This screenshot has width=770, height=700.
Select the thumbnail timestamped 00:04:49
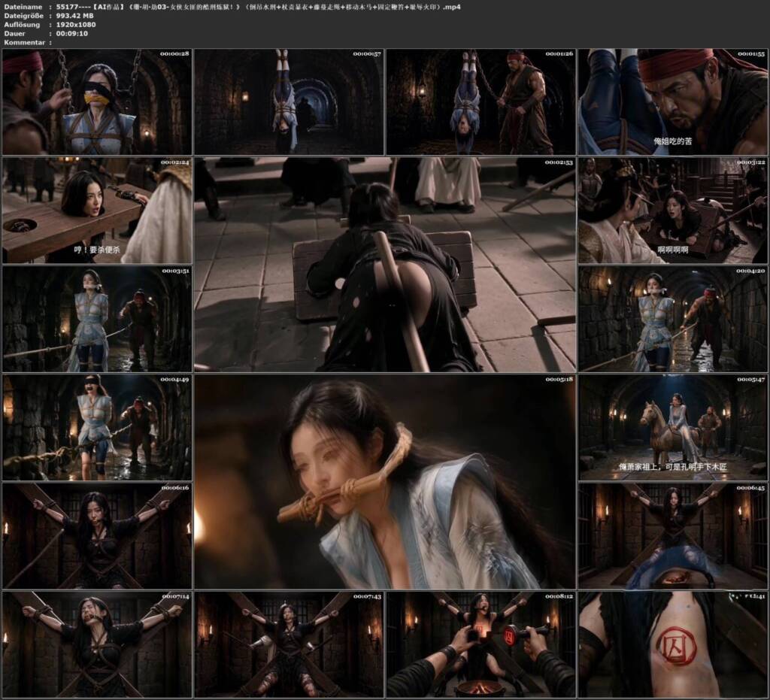point(97,427)
